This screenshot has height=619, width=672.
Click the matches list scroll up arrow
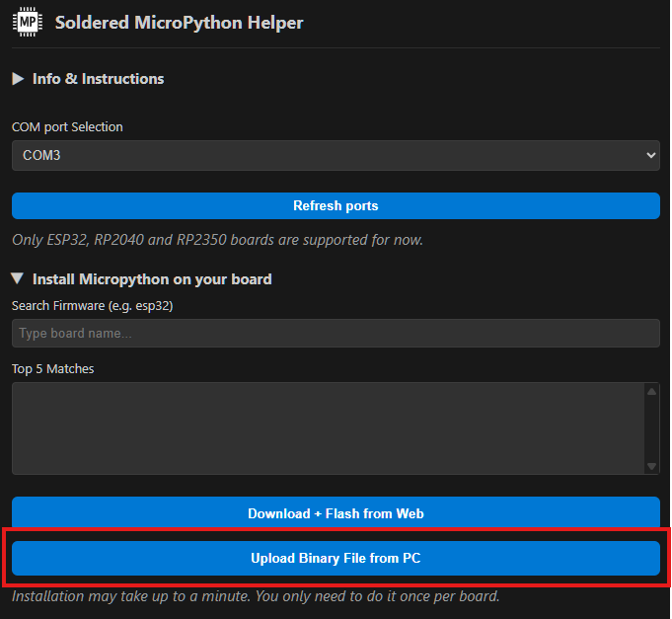pos(651,392)
